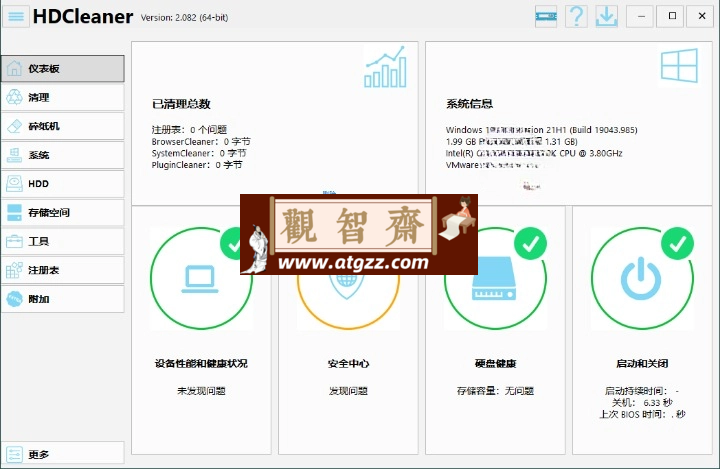Click the 已清理总数 heading
The height and width of the screenshot is (469, 720).
tap(181, 104)
